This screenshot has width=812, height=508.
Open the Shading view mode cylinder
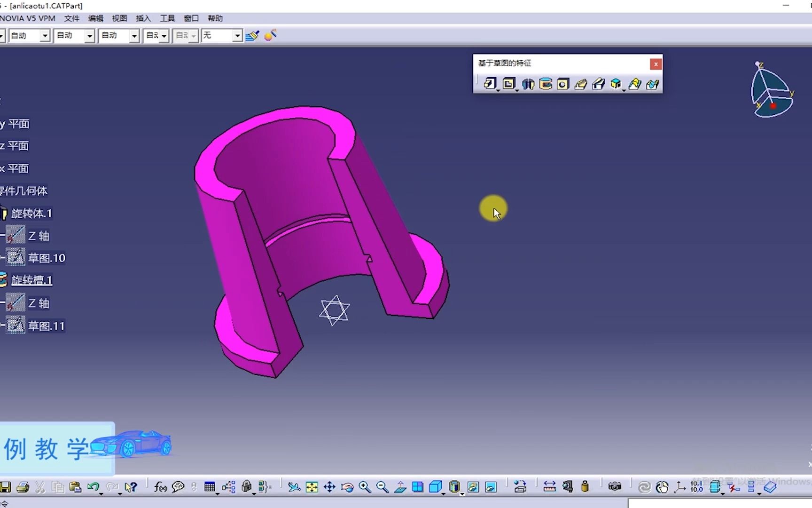point(454,487)
